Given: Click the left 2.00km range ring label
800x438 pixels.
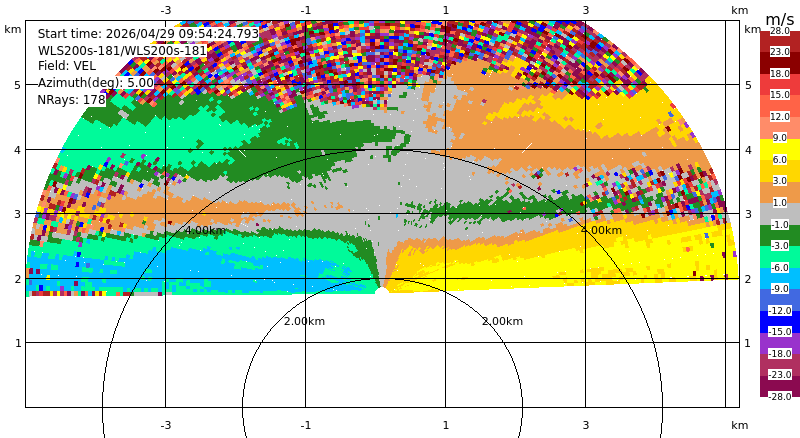Looking at the screenshot, I should tap(305, 321).
